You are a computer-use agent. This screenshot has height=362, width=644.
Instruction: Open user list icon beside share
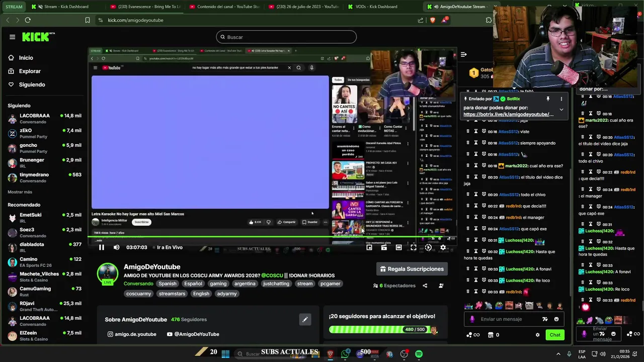(441, 286)
